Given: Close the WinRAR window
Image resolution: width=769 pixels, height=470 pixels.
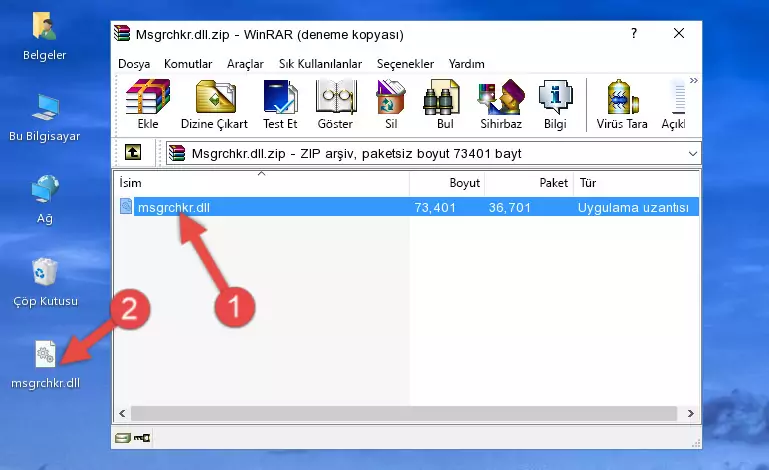Looking at the screenshot, I should click(679, 33).
